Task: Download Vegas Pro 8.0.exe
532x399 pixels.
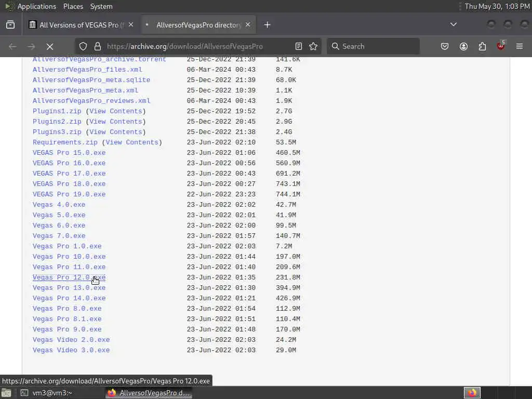Action: click(67, 309)
